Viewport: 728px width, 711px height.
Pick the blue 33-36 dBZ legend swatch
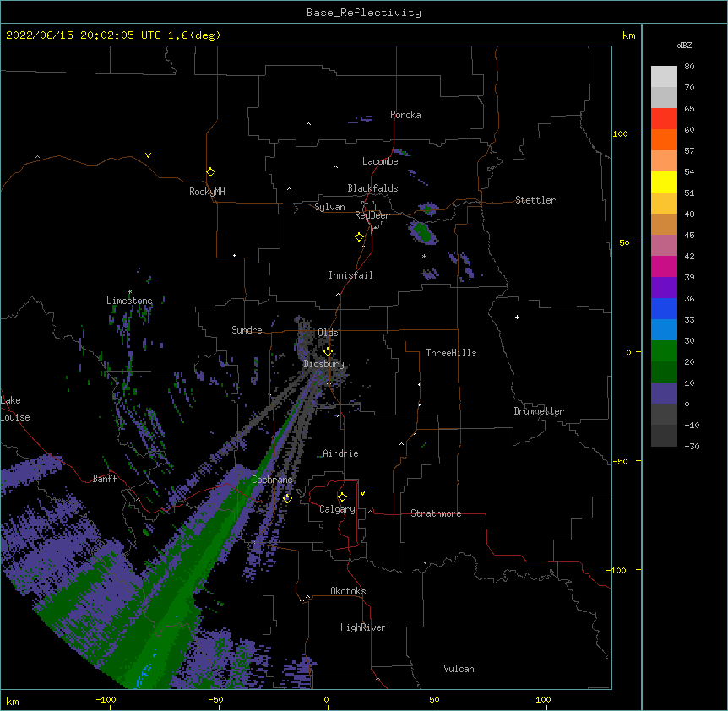(x=664, y=308)
